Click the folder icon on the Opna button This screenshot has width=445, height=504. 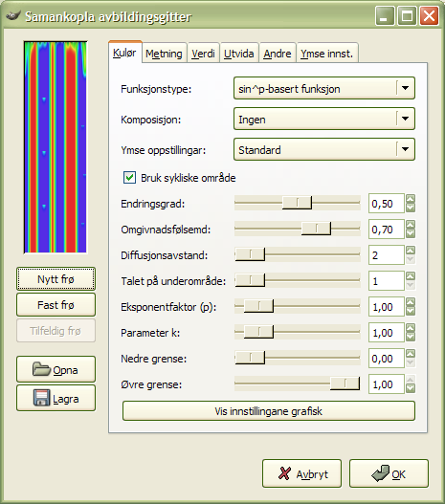pyautogui.click(x=41, y=369)
